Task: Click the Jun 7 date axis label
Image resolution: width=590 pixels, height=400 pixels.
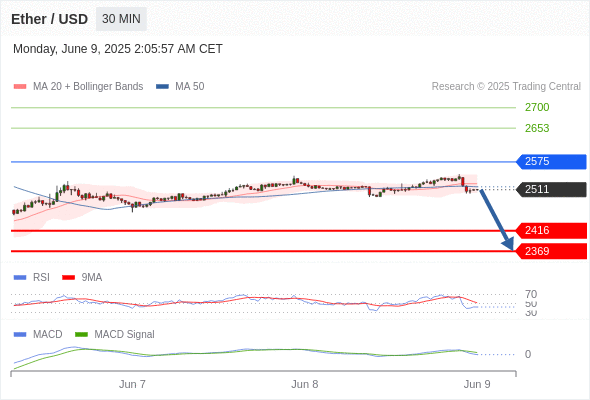Action: pos(132,384)
